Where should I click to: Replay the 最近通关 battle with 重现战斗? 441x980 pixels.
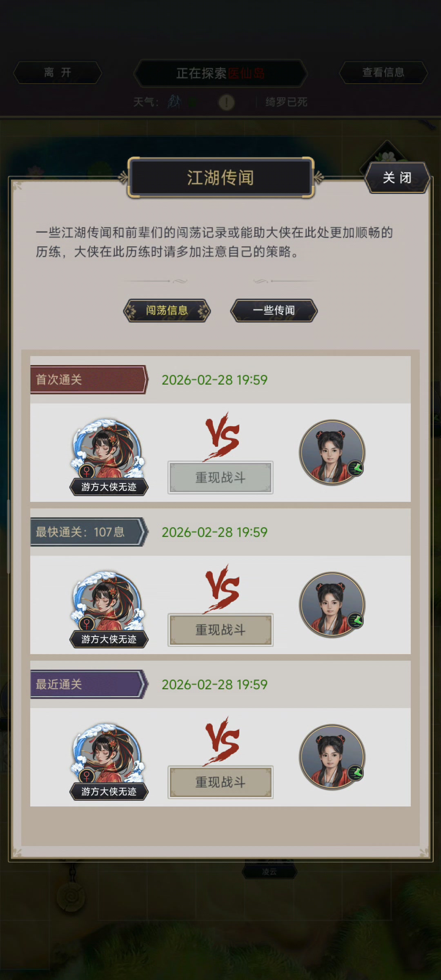coord(220,782)
